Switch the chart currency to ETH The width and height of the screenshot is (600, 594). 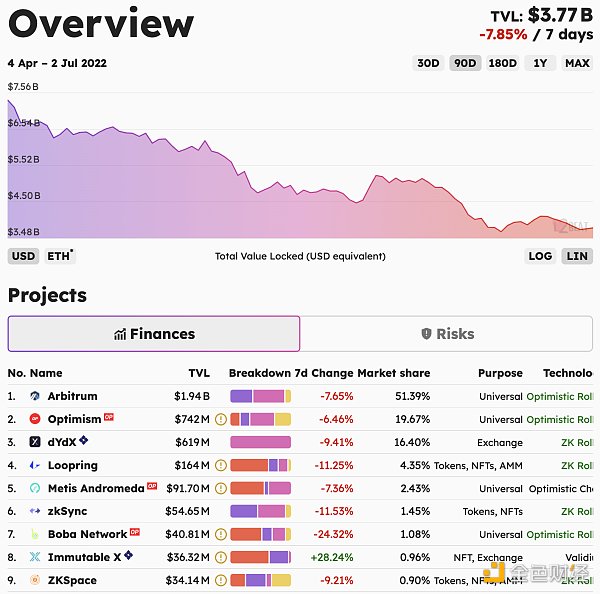point(59,256)
